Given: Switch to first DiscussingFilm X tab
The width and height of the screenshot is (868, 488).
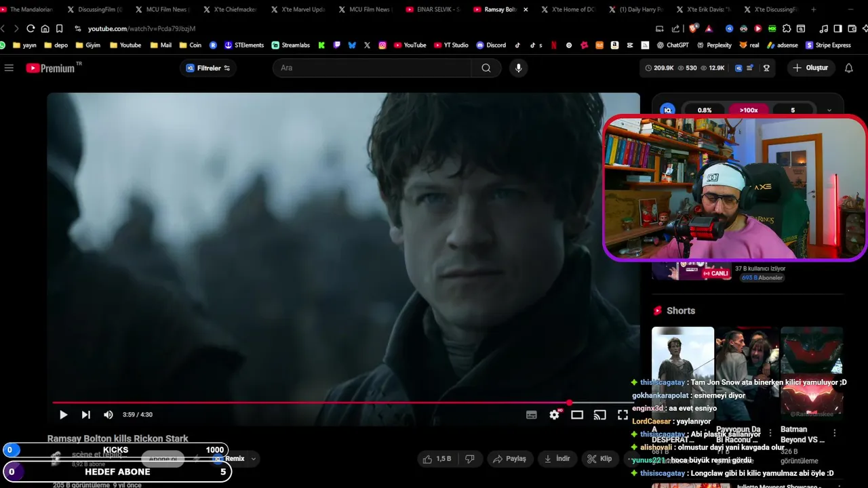Looking at the screenshot, I should [95, 9].
